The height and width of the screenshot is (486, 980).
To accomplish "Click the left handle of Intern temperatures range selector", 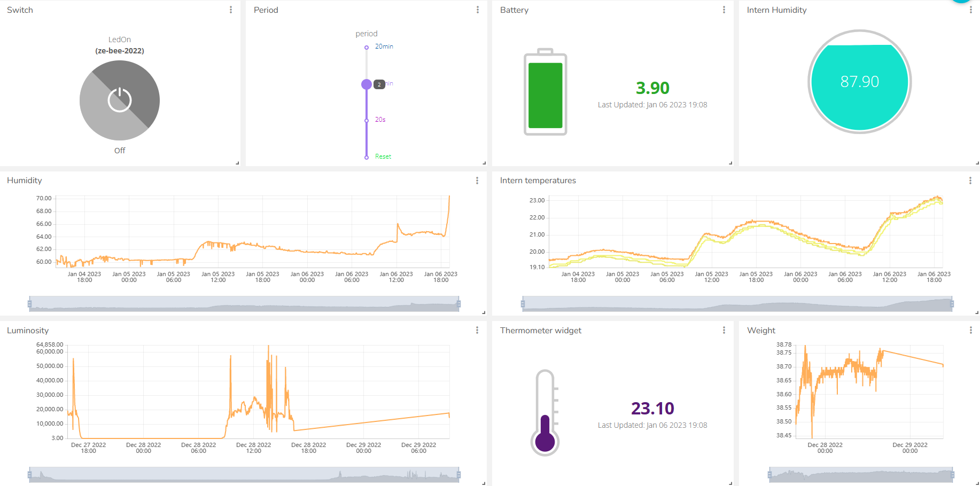I will pos(523,304).
